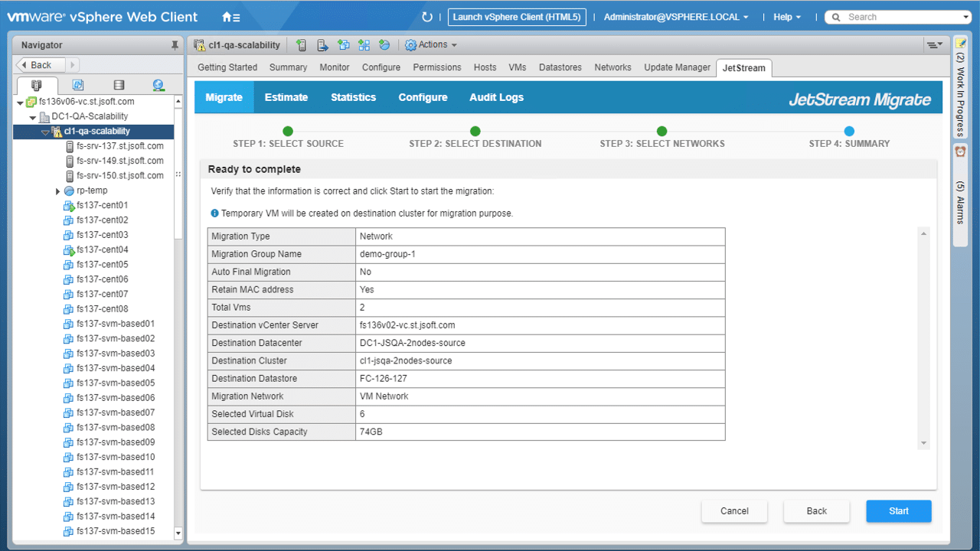Click the search magnifier icon
980x551 pixels.
pos(836,17)
